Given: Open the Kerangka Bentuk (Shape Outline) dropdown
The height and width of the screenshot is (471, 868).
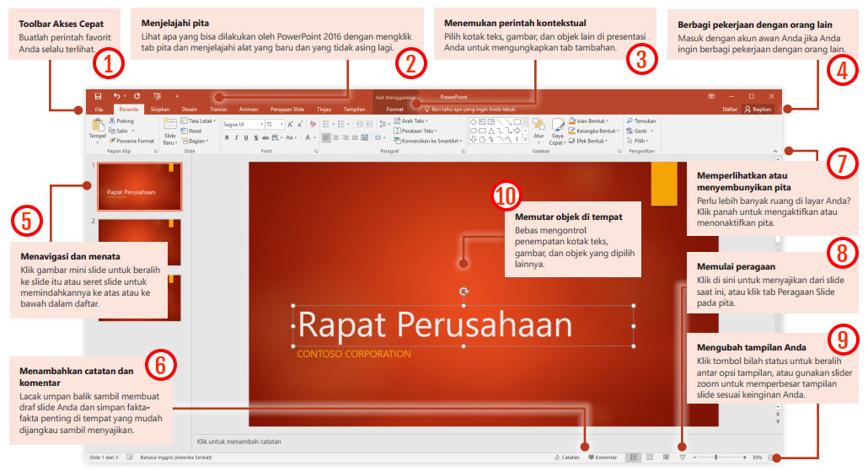Looking at the screenshot, I should [594, 131].
